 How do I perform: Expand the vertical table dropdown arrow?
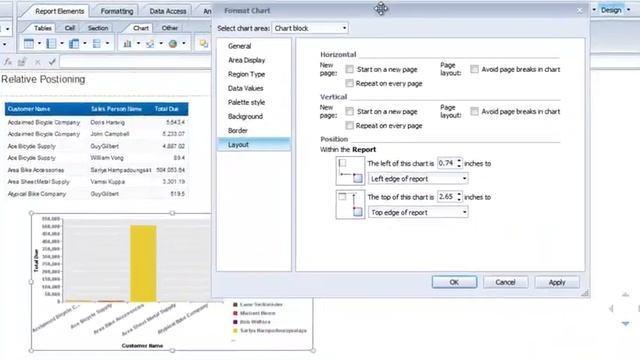pos(39,43)
